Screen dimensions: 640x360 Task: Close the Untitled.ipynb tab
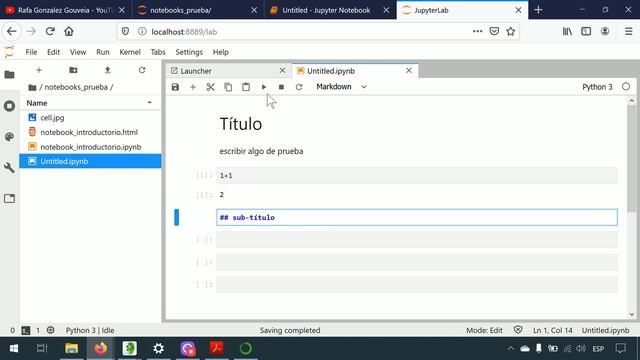coord(409,71)
